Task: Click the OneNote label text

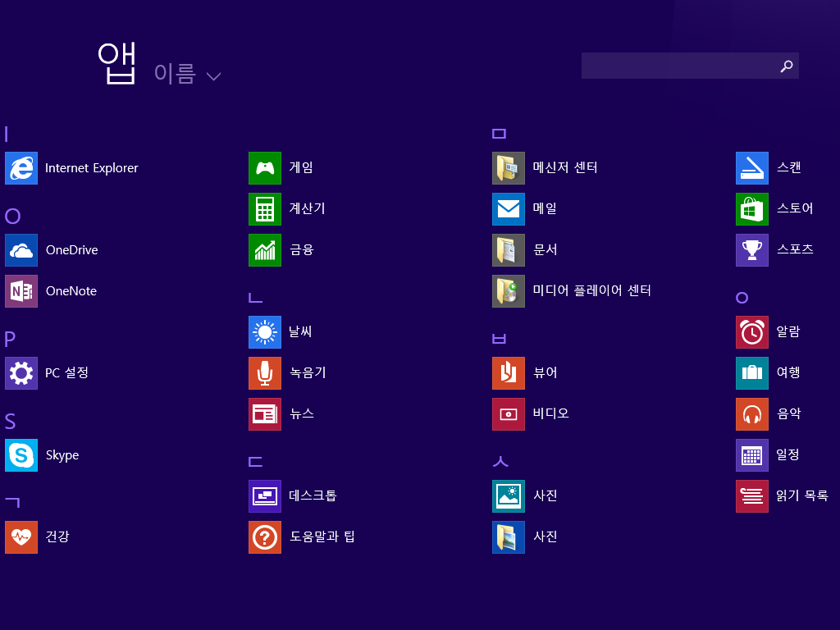Action: (x=71, y=291)
